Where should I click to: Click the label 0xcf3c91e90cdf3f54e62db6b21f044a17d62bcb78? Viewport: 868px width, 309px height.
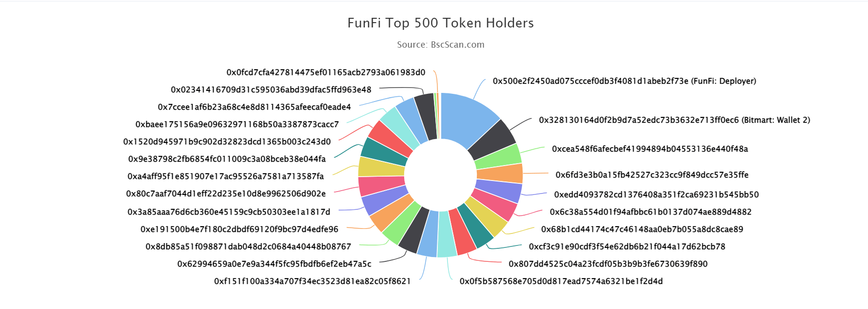pyautogui.click(x=627, y=246)
